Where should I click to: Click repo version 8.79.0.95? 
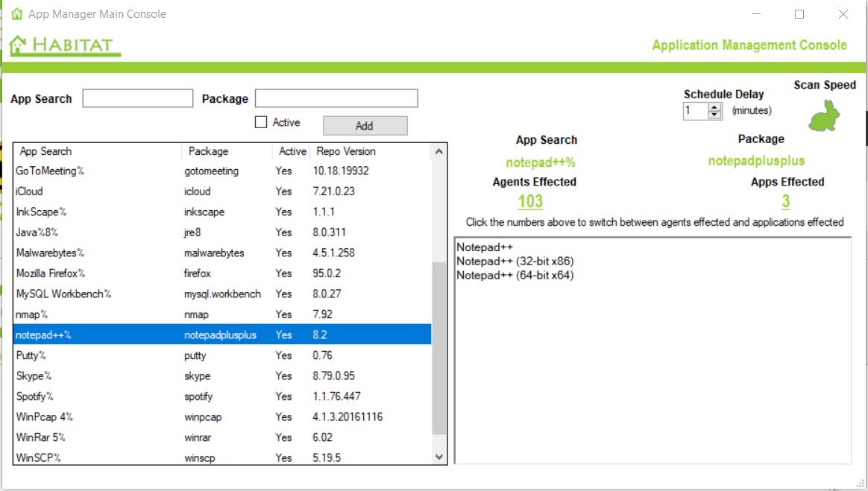click(333, 376)
